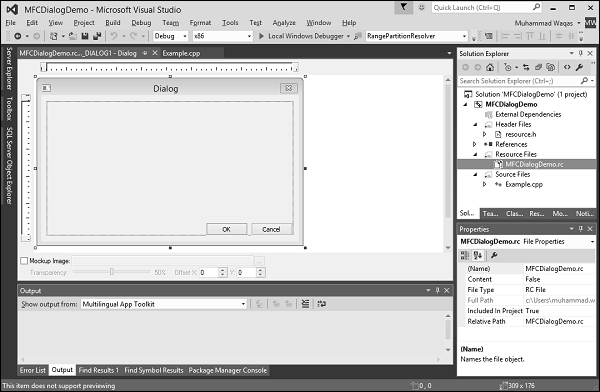The image size is (600, 392).
Task: Open the Server Explorer side panel
Action: tap(9, 69)
